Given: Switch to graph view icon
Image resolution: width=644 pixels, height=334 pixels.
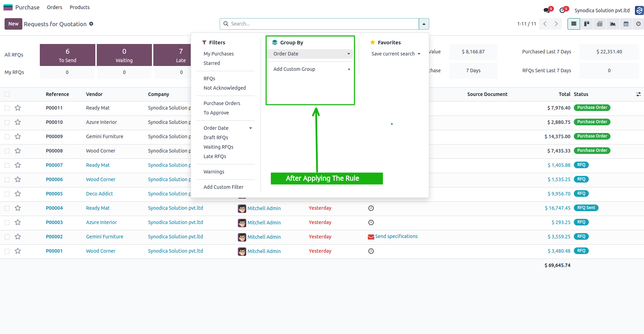Looking at the screenshot, I should tap(613, 24).
